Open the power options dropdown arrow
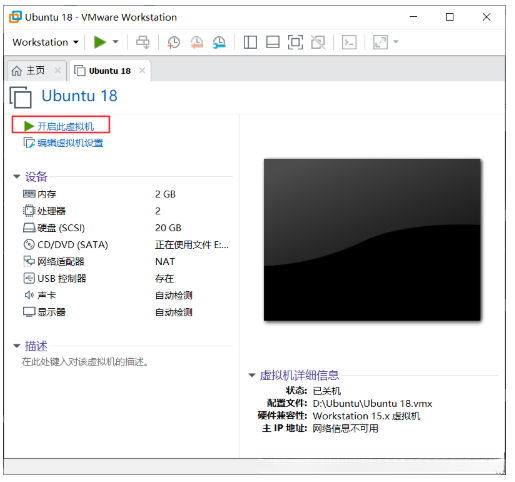The image size is (515, 482). click(115, 42)
